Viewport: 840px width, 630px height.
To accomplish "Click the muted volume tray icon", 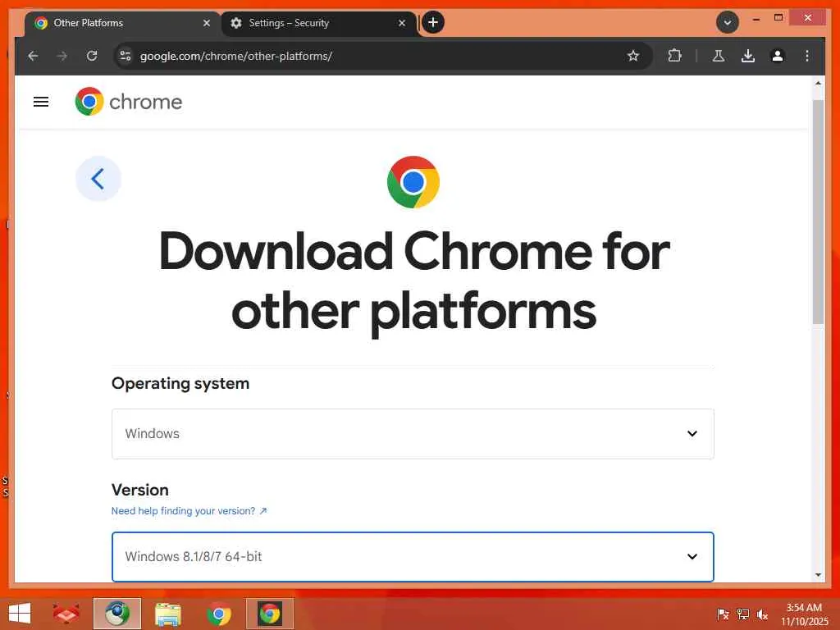I will click(762, 614).
